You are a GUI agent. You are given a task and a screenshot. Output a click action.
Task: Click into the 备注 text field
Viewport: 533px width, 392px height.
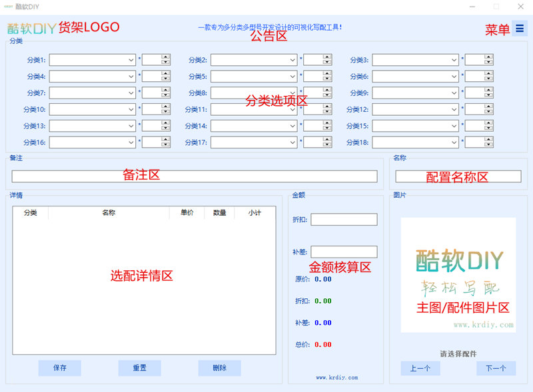pyautogui.click(x=194, y=176)
